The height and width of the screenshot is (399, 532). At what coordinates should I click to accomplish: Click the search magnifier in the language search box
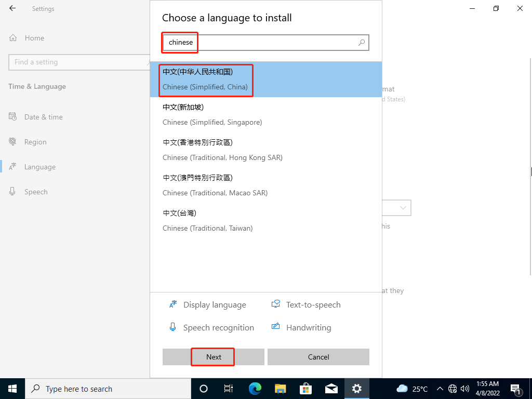pyautogui.click(x=361, y=43)
